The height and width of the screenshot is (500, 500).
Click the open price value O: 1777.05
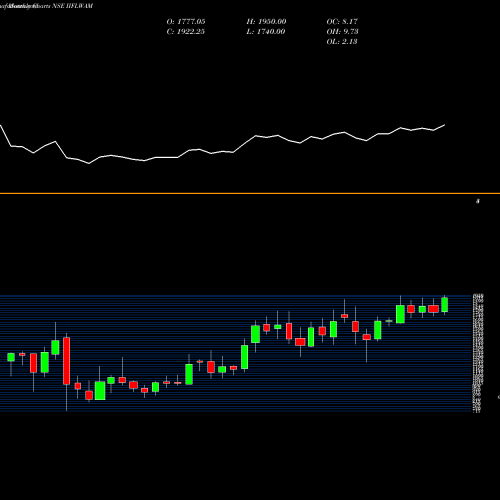coord(186,22)
